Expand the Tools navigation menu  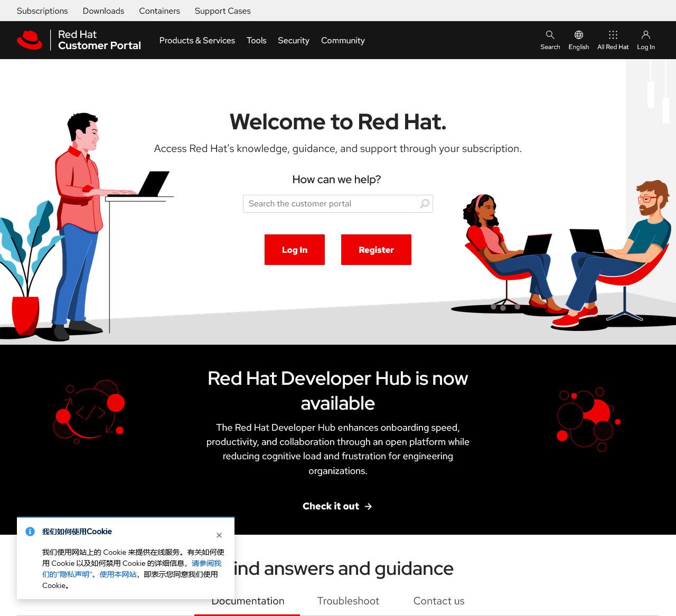tap(257, 40)
